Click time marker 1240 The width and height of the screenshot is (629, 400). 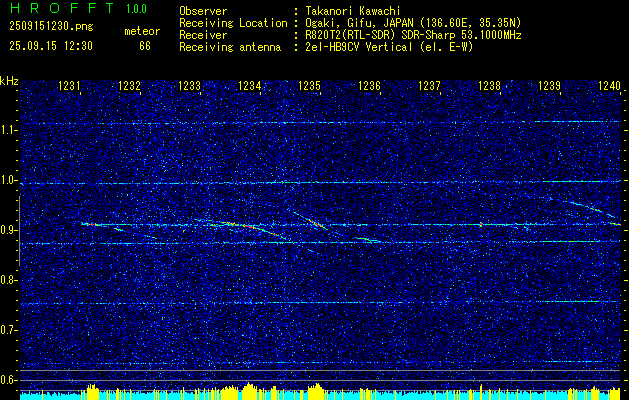pos(609,85)
